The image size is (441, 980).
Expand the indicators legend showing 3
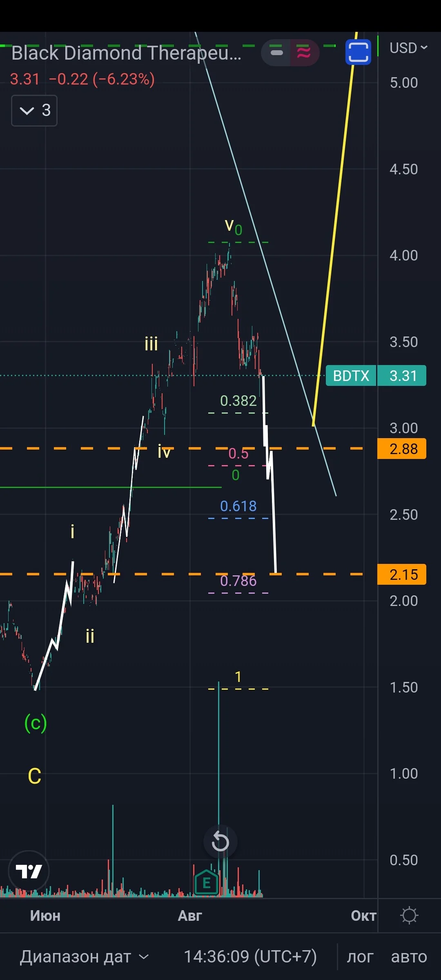(x=34, y=111)
